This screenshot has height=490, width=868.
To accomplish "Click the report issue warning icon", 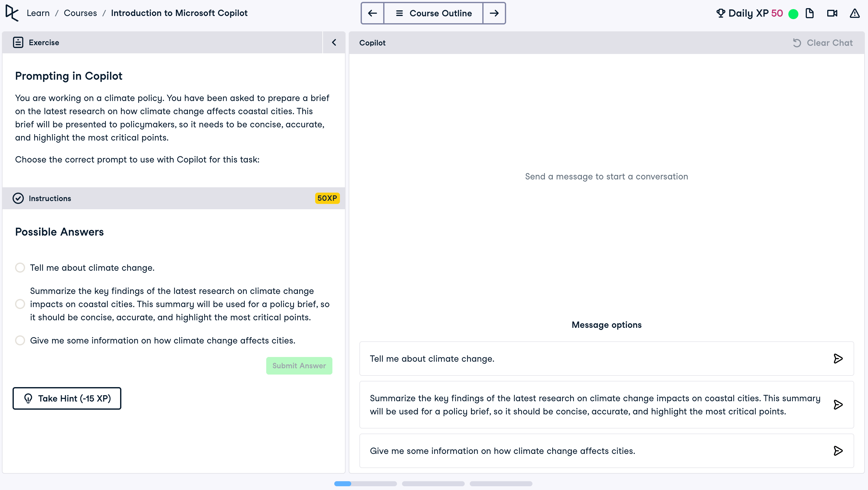I will click(855, 13).
